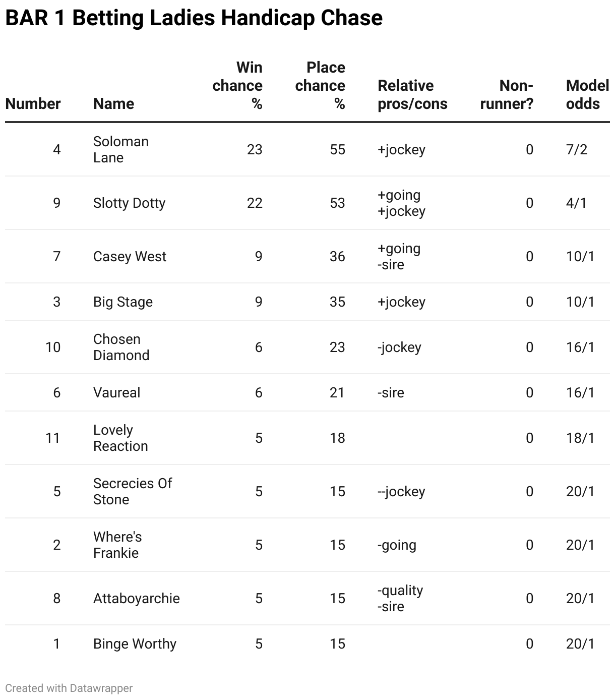Click the Win chance % header

237,85
